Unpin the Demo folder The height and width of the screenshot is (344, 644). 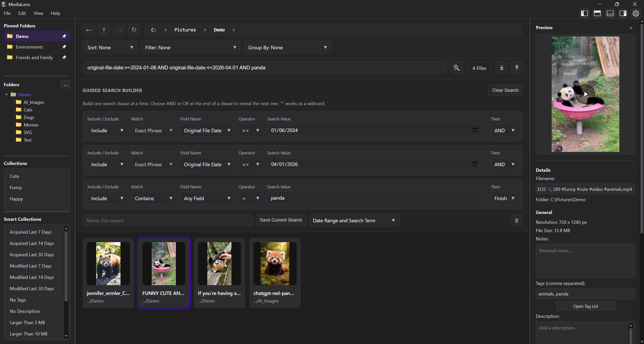[x=64, y=36]
